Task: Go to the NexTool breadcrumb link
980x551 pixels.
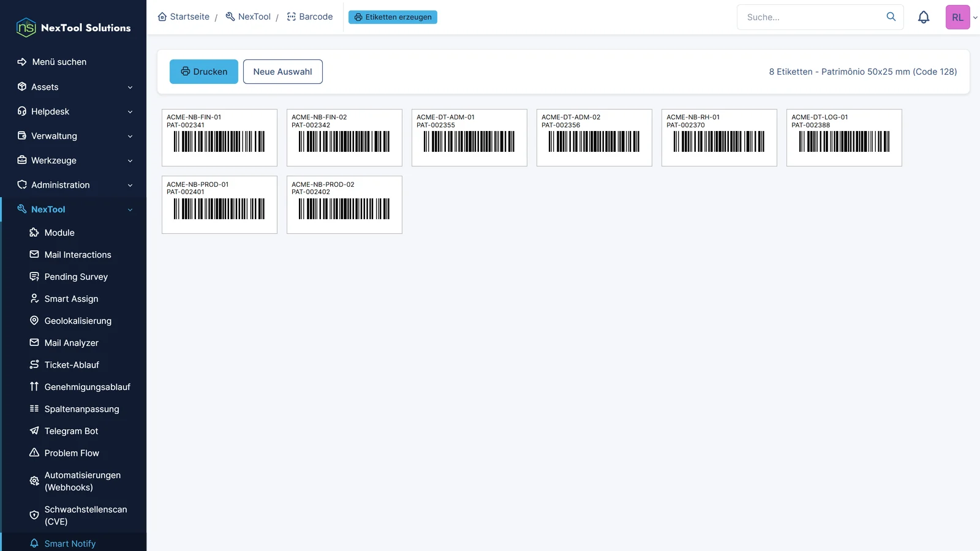Action: 248,17
